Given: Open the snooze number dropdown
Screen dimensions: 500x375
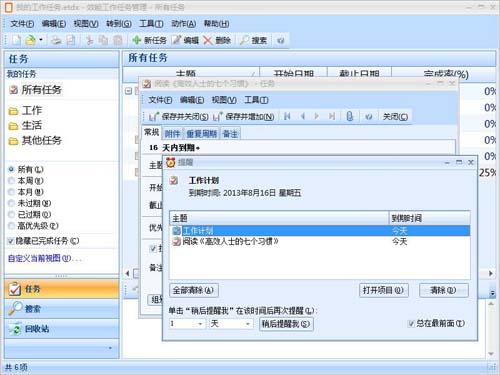Looking at the screenshot, I should [200, 324].
